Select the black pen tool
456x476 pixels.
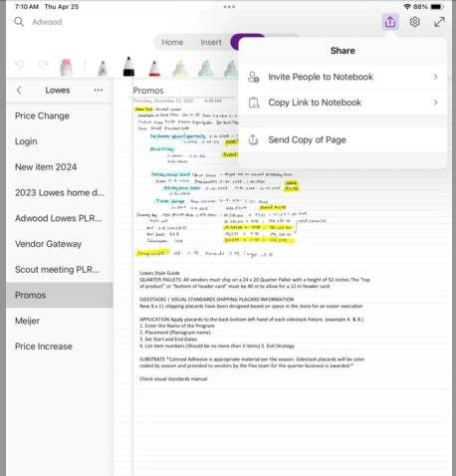click(x=128, y=67)
